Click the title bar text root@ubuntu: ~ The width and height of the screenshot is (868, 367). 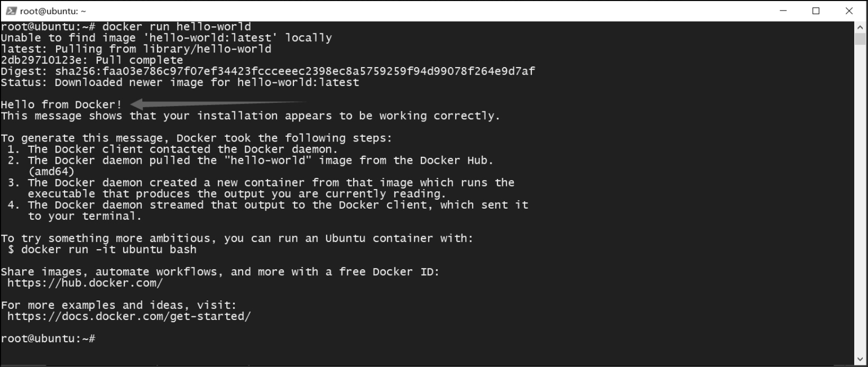pos(53,11)
